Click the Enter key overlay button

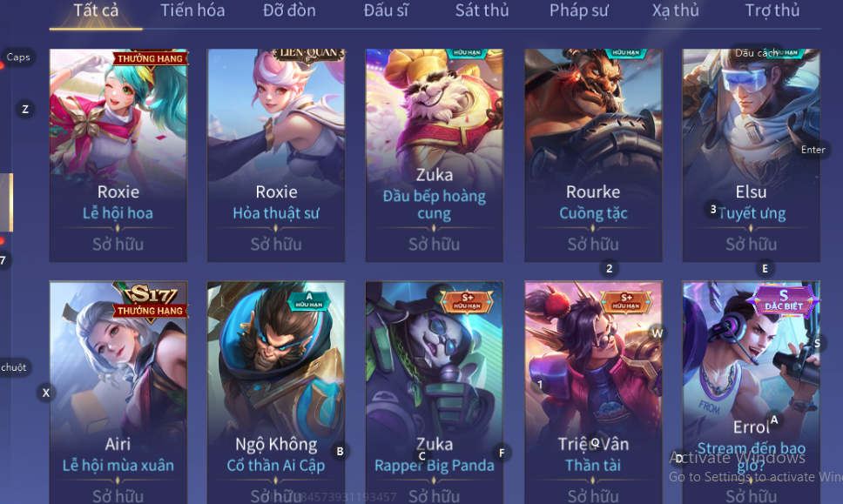click(x=813, y=150)
